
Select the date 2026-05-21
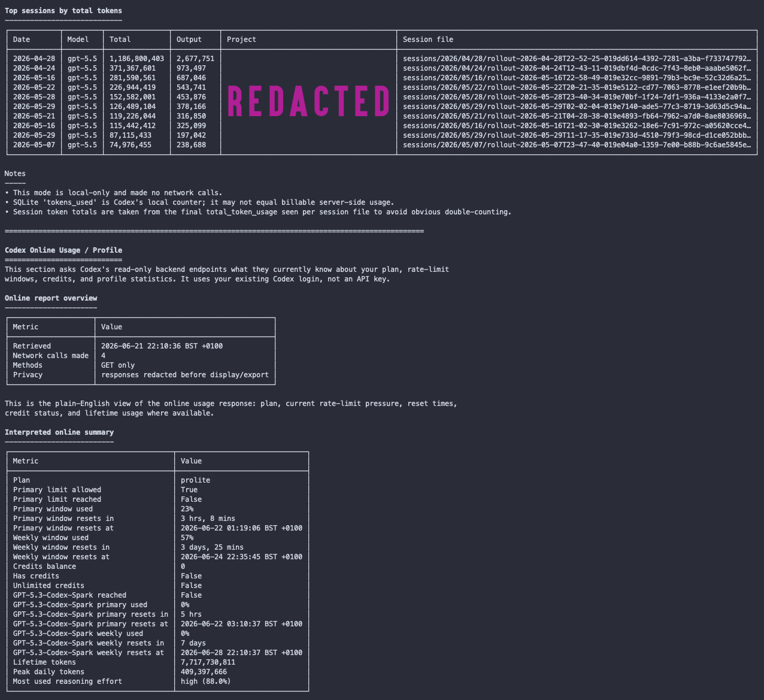pos(34,116)
